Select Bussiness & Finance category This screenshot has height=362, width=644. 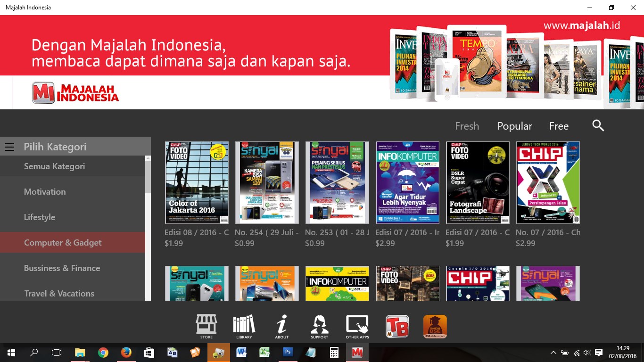click(x=73, y=268)
